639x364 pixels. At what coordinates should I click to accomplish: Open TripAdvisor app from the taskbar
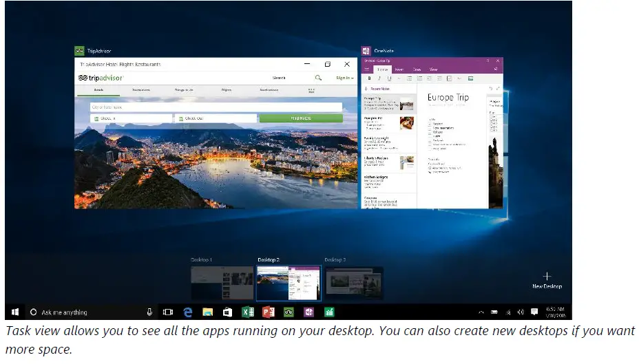[289, 312]
